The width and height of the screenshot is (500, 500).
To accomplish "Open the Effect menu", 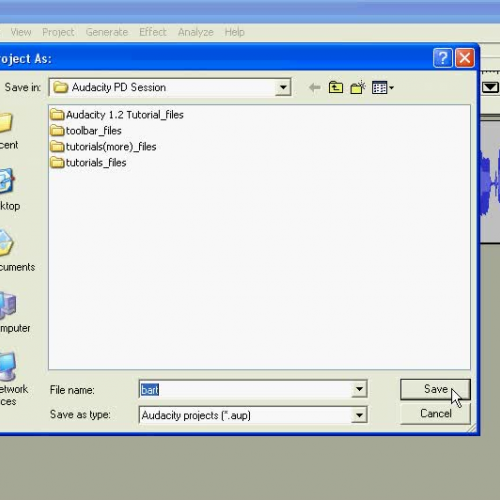I will pos(153,32).
